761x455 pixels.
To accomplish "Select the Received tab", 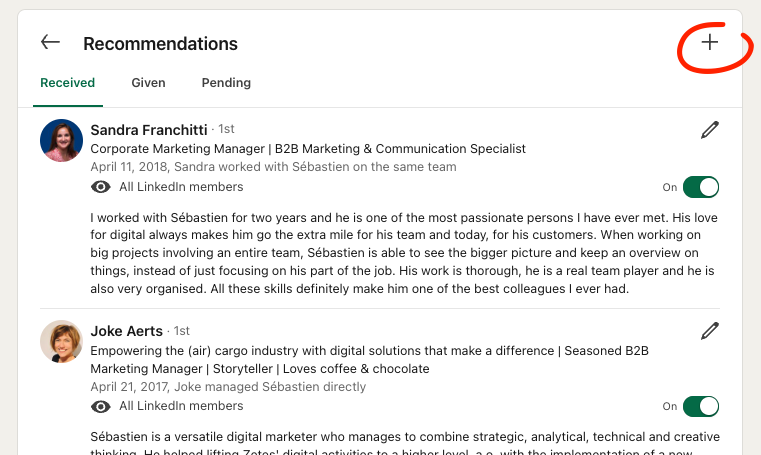I will click(67, 83).
